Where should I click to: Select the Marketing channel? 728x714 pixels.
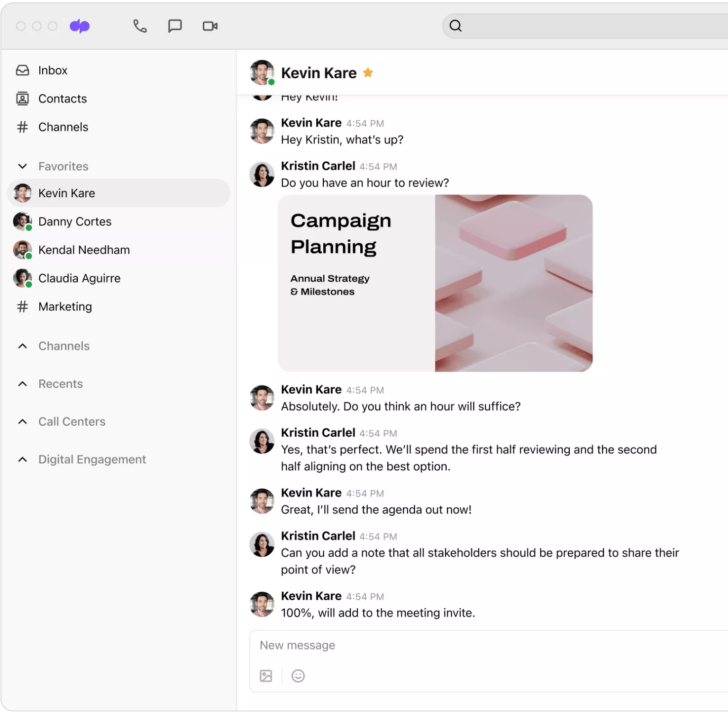(x=65, y=307)
